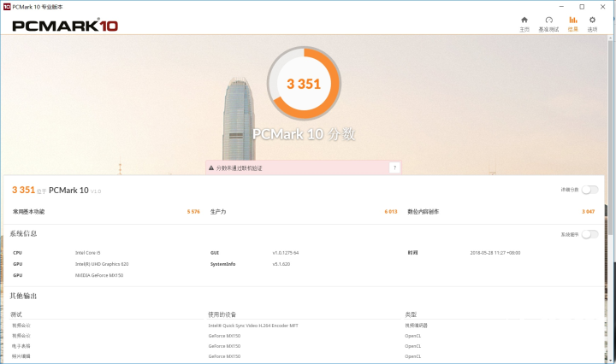
Task: Click the vertical scrollbar thumb
Action: point(611,138)
